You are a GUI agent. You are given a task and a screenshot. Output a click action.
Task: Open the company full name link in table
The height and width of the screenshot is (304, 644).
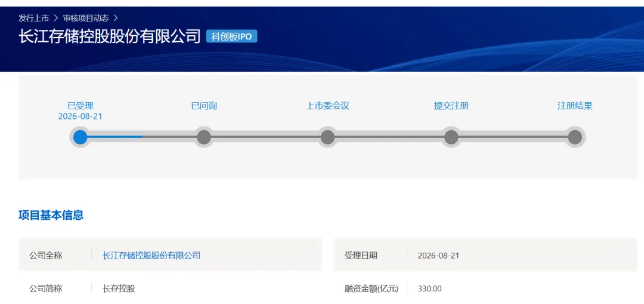click(151, 256)
